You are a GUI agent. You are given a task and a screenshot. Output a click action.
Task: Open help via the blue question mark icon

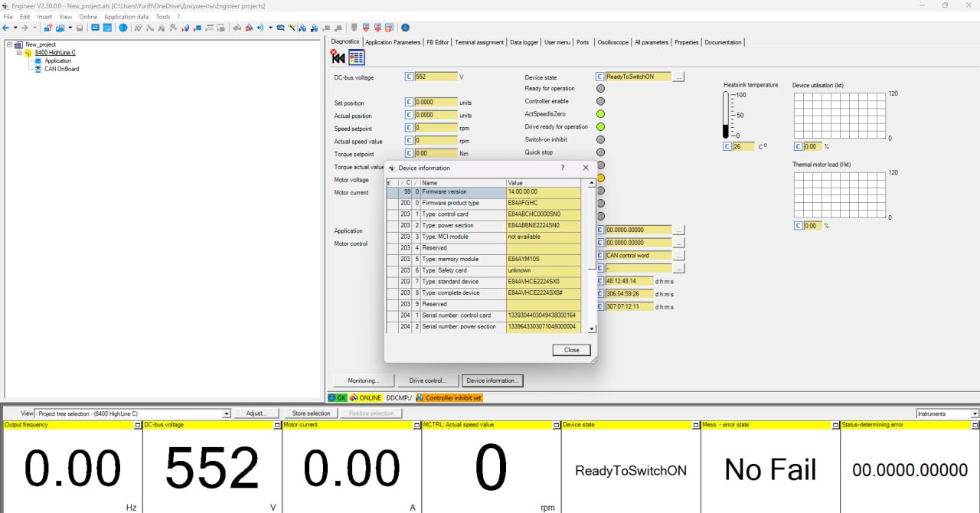pyautogui.click(x=122, y=28)
